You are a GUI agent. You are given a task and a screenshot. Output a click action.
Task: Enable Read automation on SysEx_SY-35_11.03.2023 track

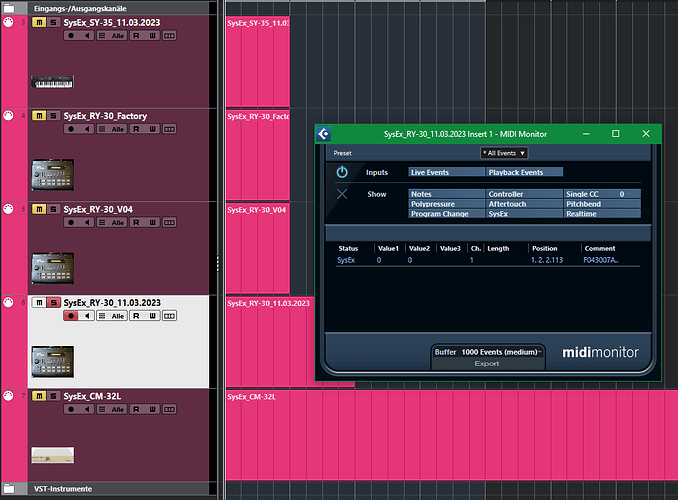[x=137, y=35]
